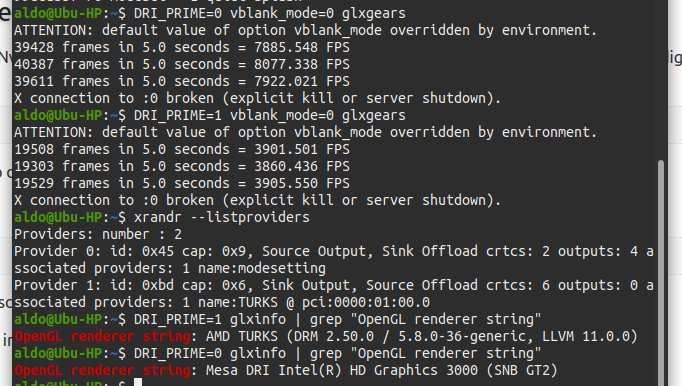Click the DRI_PRIME=1 vblank_mode=0 glxgears command
This screenshot has height=386, width=682.
270,115
